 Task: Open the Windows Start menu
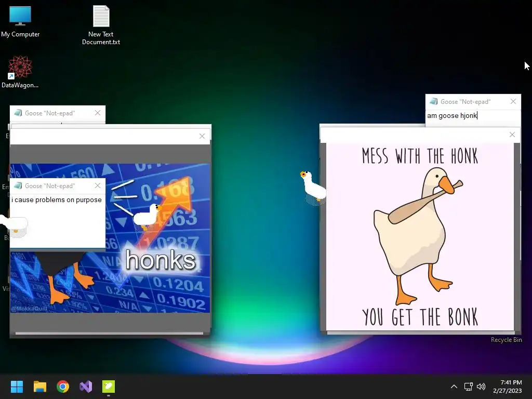pos(17,387)
